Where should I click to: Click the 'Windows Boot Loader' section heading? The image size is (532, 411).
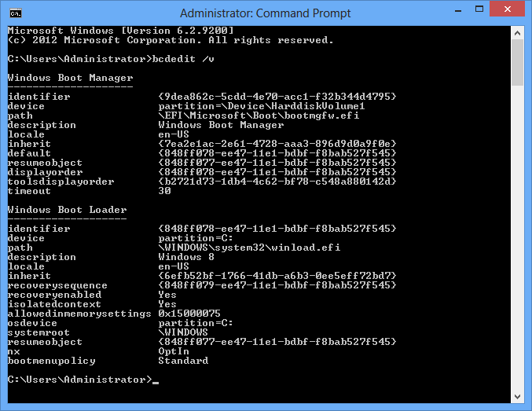coord(67,210)
